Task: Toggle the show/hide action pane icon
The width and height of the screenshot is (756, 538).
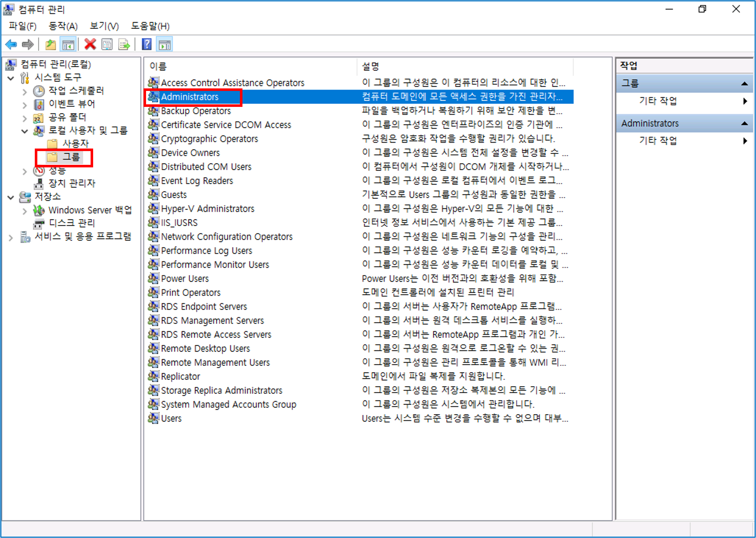Action: [x=165, y=45]
